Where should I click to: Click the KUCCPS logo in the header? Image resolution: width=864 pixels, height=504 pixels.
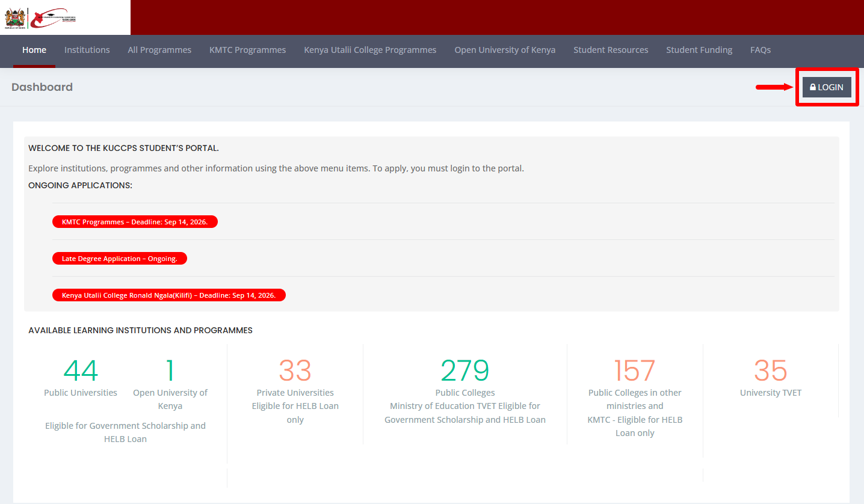click(x=54, y=18)
